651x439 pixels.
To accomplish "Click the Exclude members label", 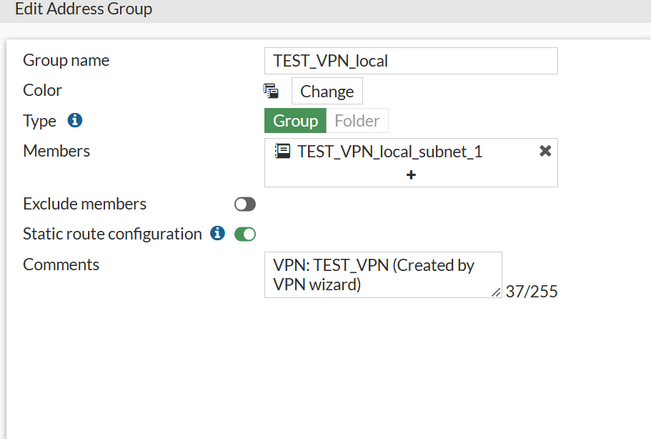I will pos(85,204).
